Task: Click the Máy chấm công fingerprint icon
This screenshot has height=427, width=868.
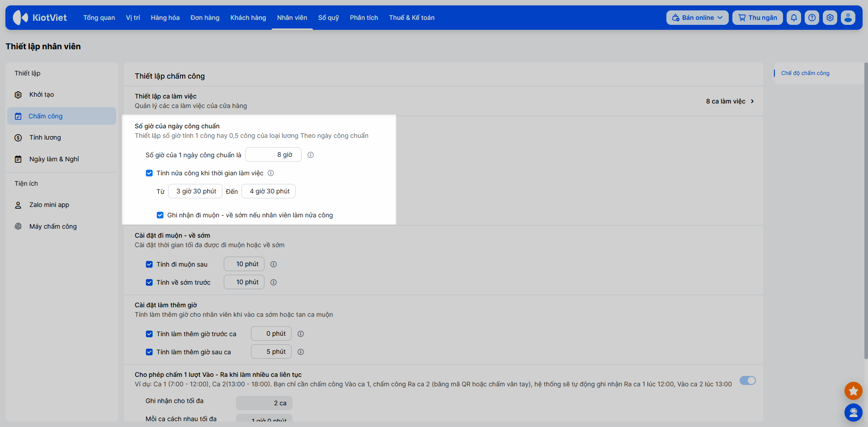Action: pyautogui.click(x=18, y=226)
